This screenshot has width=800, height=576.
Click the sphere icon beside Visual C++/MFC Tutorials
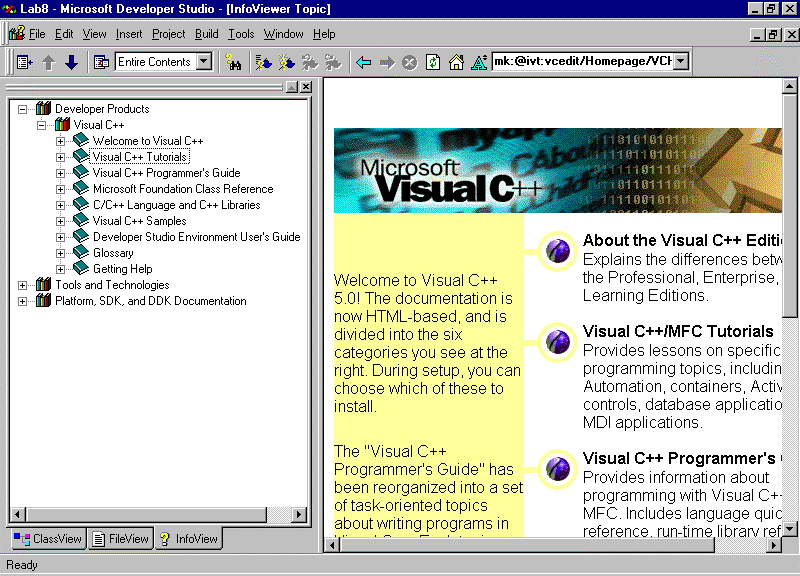[x=558, y=342]
